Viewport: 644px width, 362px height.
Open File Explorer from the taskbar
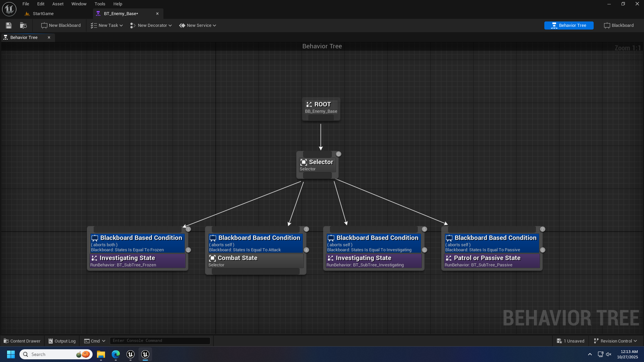[x=101, y=354]
